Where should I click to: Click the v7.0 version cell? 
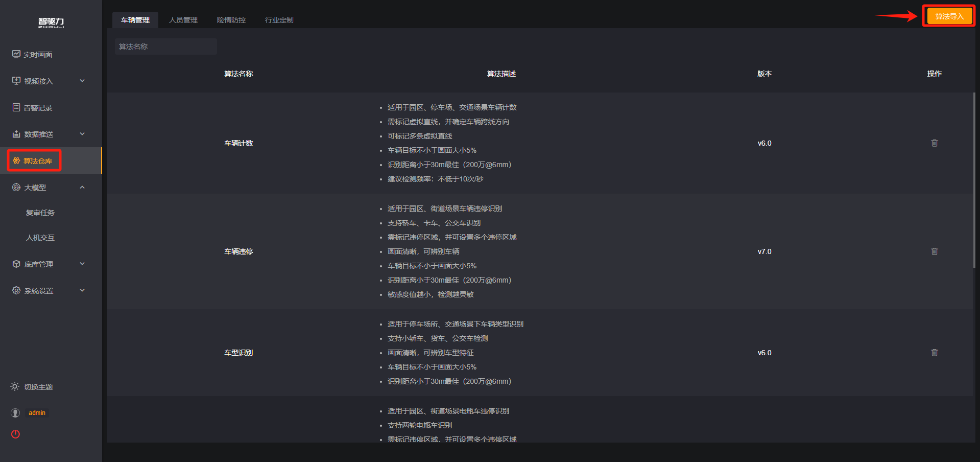[x=764, y=251]
